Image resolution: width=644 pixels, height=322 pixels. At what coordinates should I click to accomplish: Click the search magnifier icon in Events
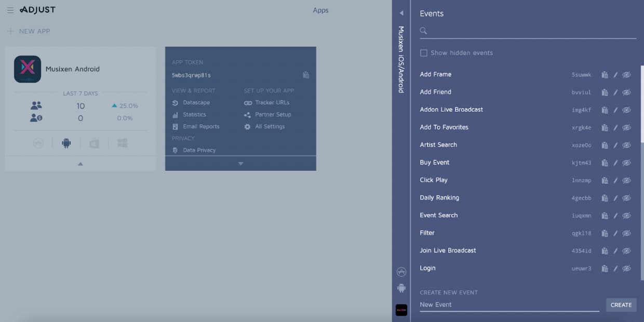(x=423, y=31)
